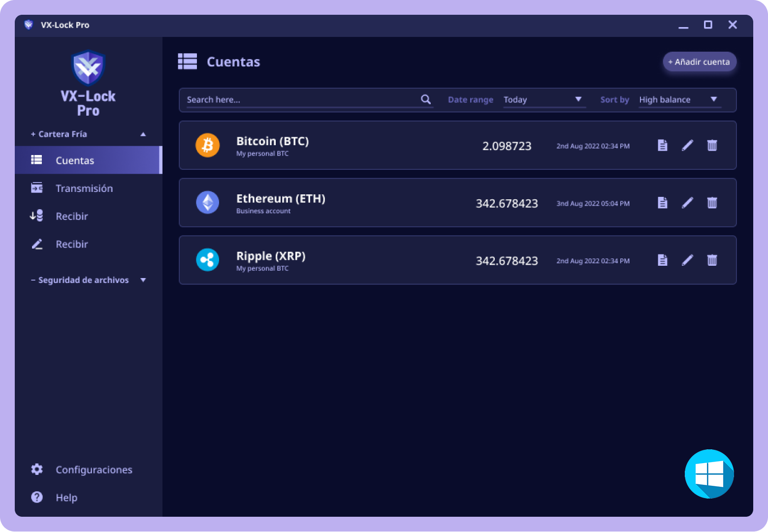Click the Transmisión sidebar icon
The width and height of the screenshot is (768, 532).
click(x=37, y=188)
